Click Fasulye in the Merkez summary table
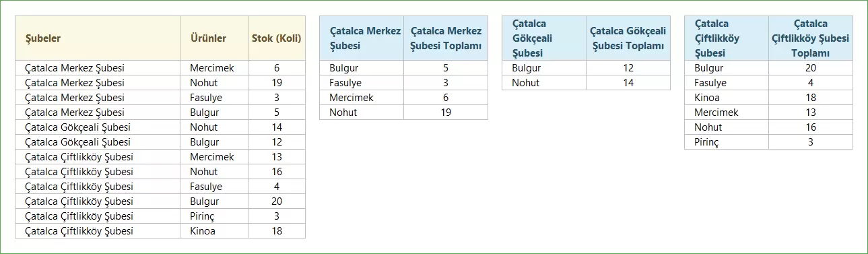The height and width of the screenshot is (254, 868). pos(362,83)
